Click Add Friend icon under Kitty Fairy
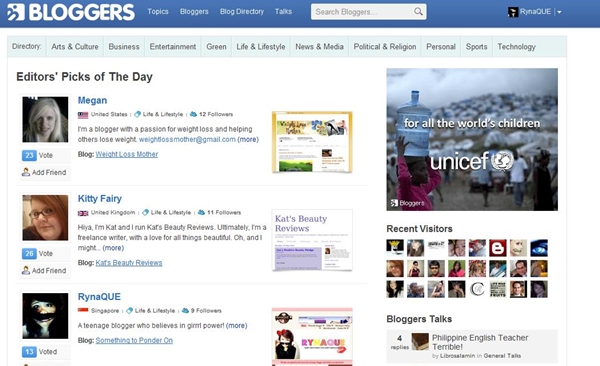This screenshot has height=366, width=600. point(26,270)
